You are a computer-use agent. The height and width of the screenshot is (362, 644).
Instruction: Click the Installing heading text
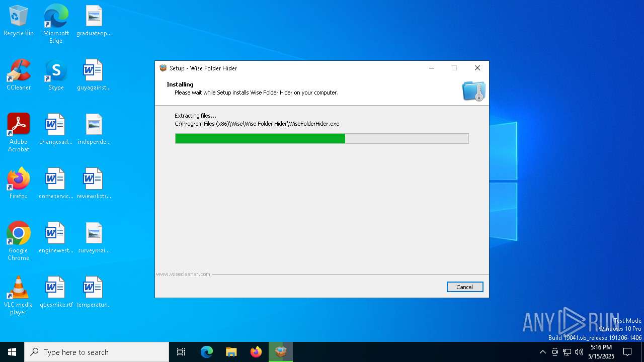(x=180, y=84)
